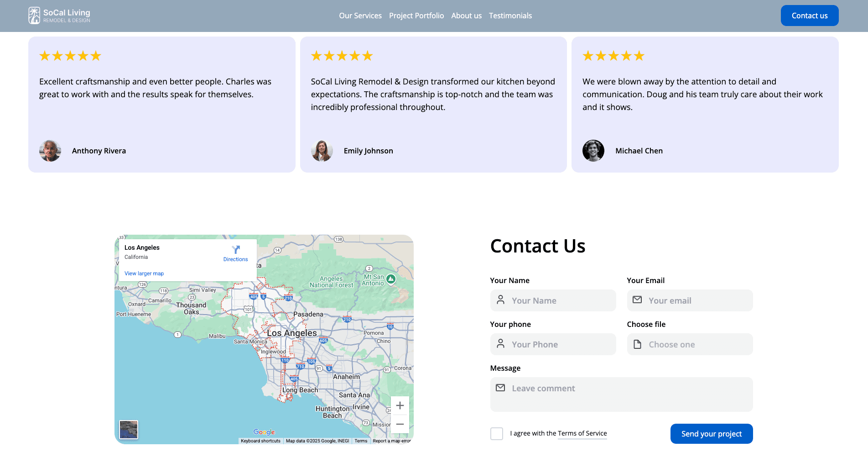Open the Choose one file picker
868x452 pixels.
tap(690, 344)
